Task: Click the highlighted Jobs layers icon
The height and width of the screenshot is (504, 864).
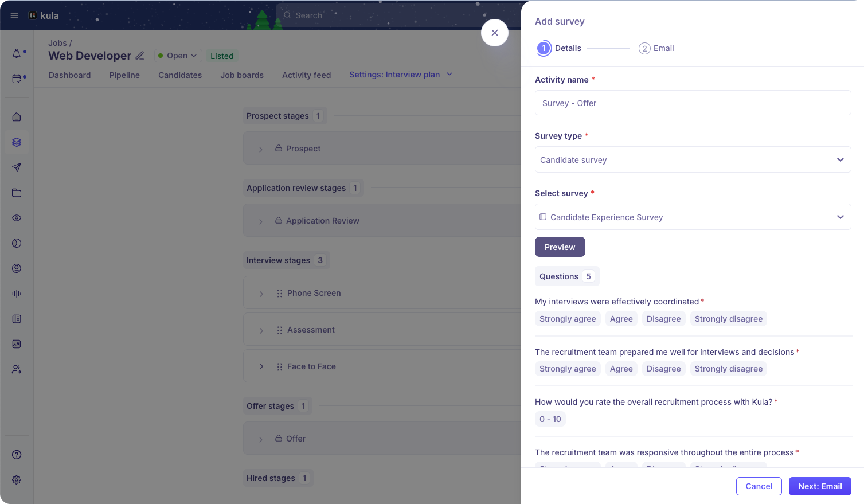Action: [x=16, y=142]
